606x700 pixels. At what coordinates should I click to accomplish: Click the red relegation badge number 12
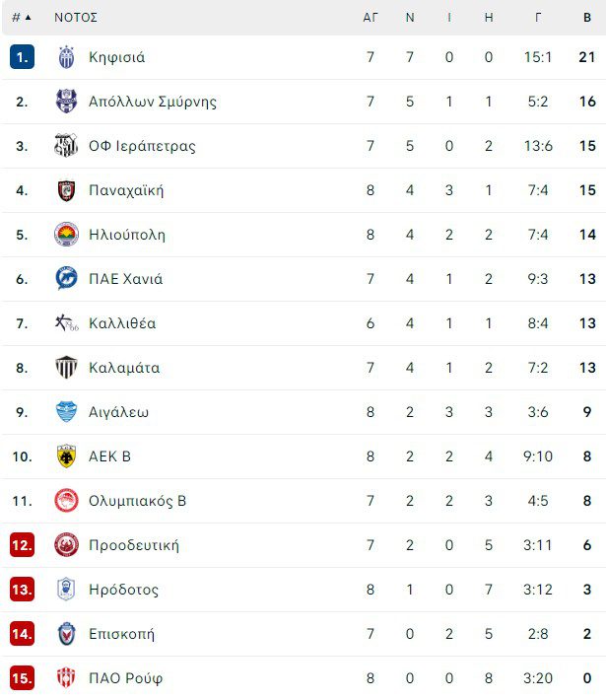22,545
